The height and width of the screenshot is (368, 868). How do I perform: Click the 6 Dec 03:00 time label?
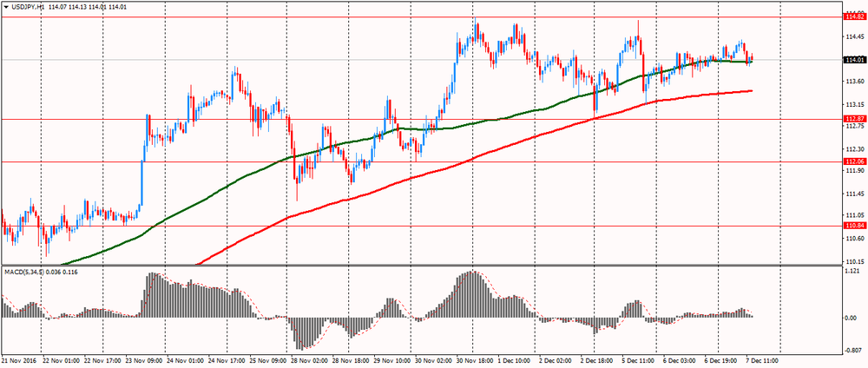[681, 359]
